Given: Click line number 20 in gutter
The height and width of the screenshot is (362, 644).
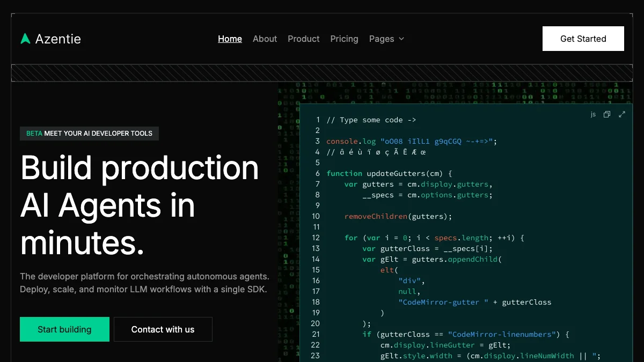Looking at the screenshot, I should pos(316,323).
